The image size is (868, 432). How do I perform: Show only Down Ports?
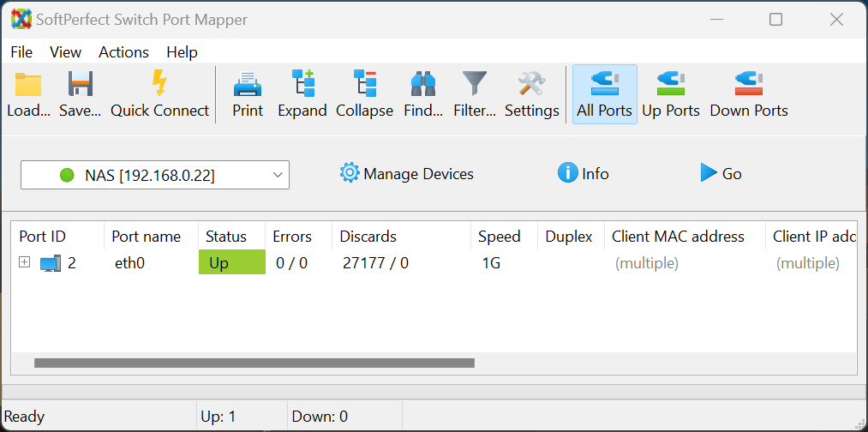point(749,94)
